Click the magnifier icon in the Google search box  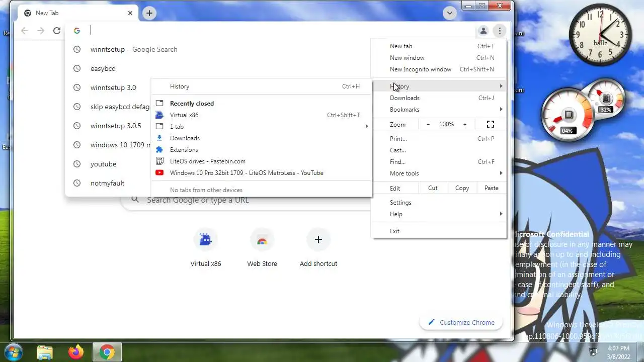[x=135, y=200]
